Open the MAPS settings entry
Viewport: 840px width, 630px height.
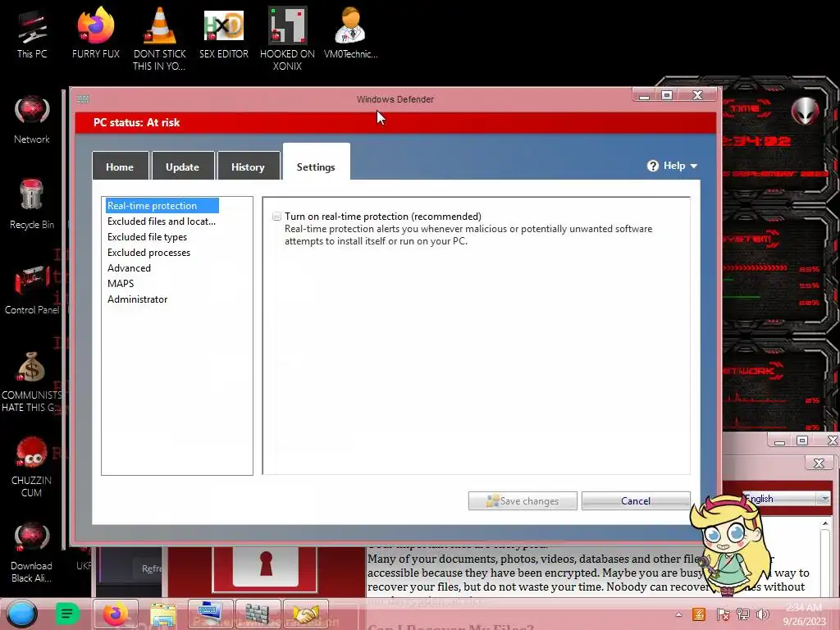[121, 283]
